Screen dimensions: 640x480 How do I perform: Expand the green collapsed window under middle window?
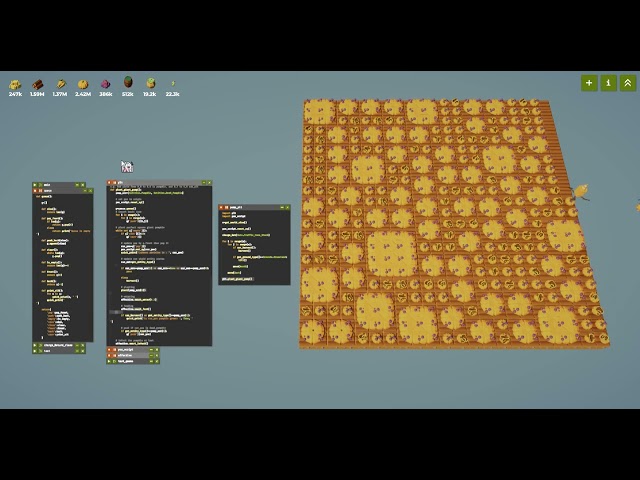click(151, 361)
